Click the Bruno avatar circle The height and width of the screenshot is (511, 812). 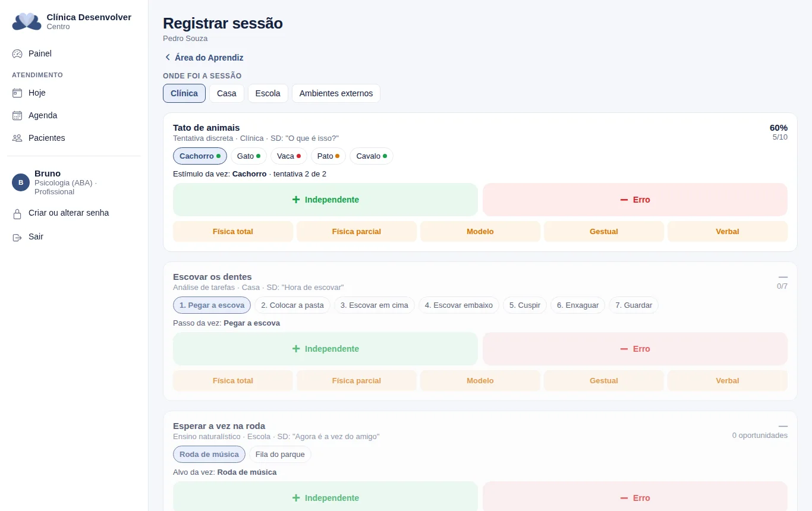coord(21,182)
